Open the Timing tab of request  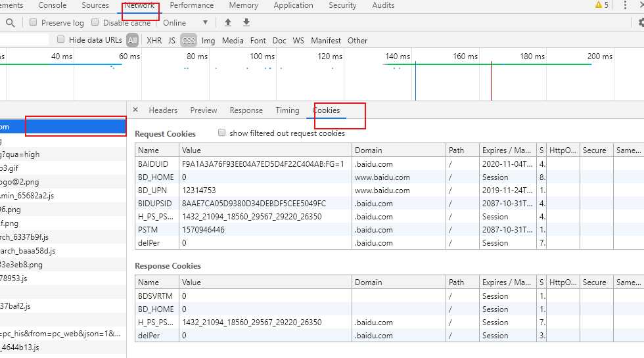click(288, 110)
